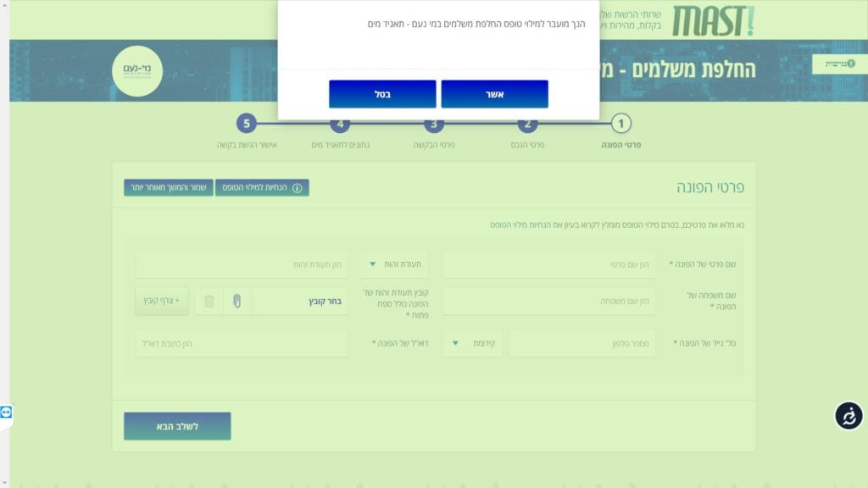Jump to step 5 אישור הגשת בקשה

246,125
